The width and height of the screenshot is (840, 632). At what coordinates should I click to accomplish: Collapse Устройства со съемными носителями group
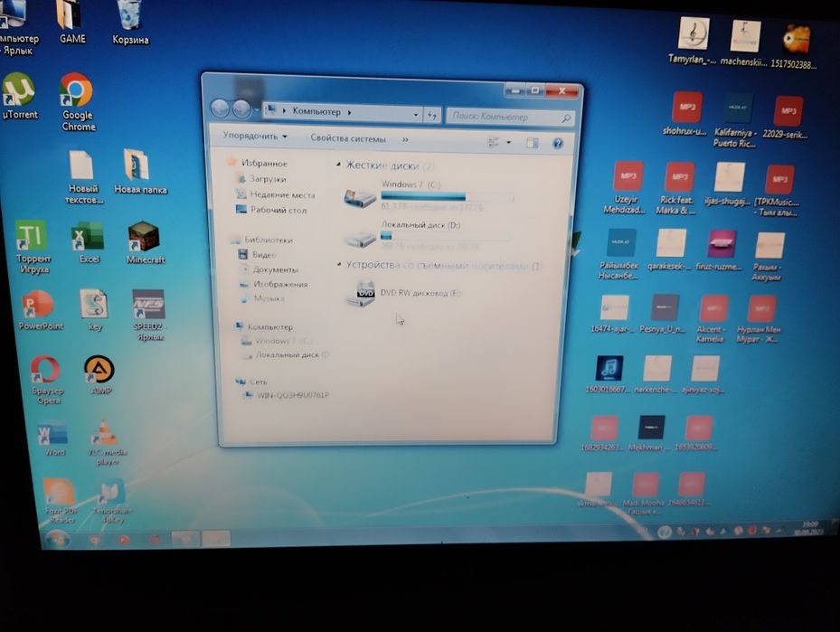338,264
